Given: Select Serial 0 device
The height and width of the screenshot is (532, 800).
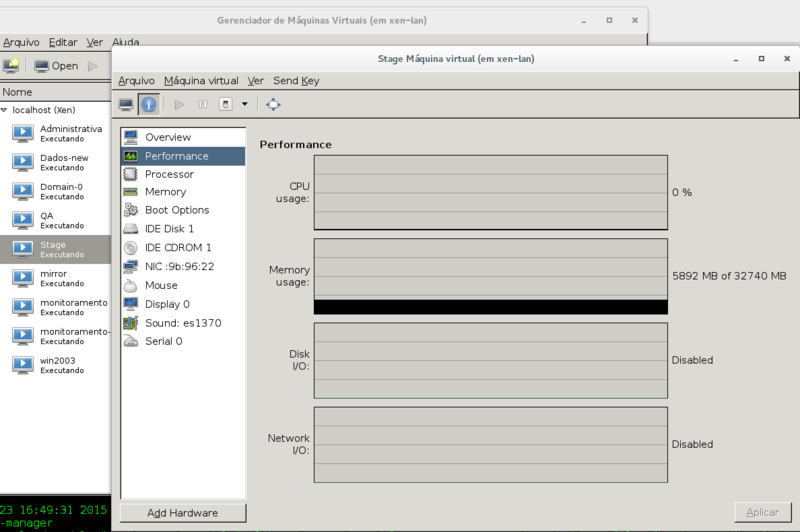Looking at the screenshot, I should coord(183,341).
